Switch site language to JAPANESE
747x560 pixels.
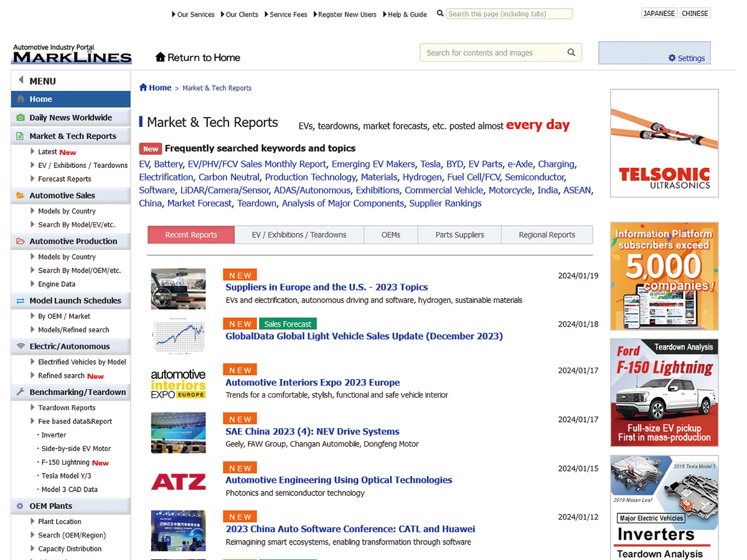(659, 13)
